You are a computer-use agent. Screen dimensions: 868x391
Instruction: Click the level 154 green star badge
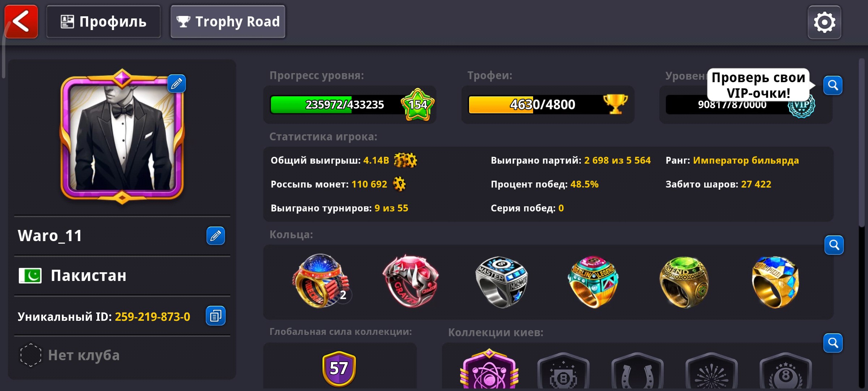418,105
